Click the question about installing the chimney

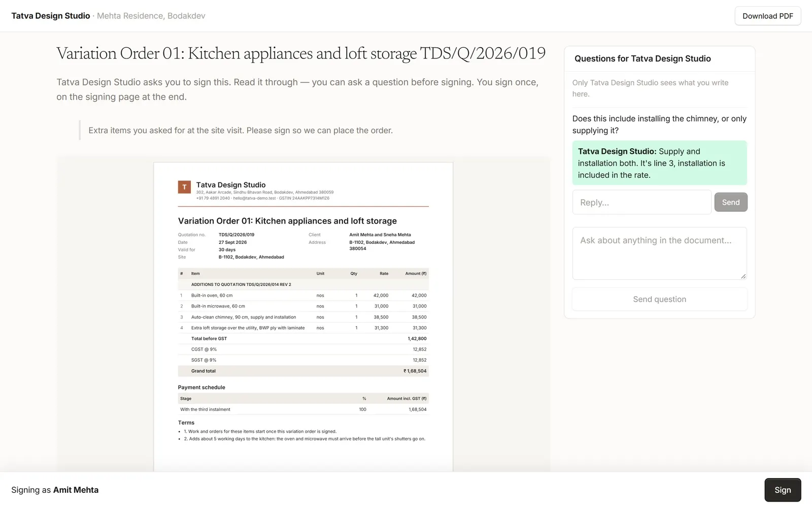tap(659, 124)
